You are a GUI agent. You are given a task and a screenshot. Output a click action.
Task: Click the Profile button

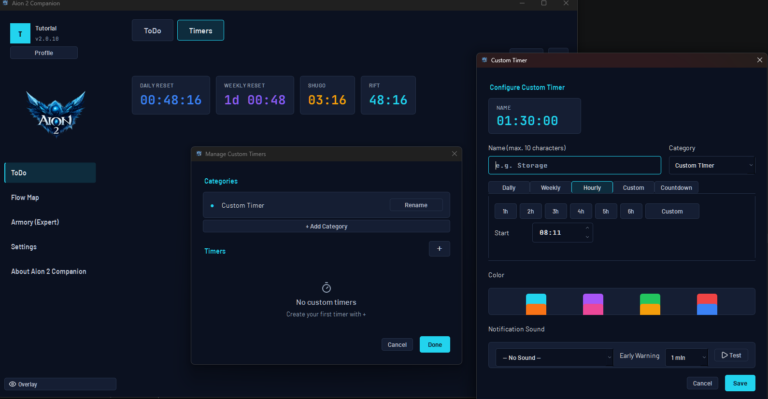(44, 52)
